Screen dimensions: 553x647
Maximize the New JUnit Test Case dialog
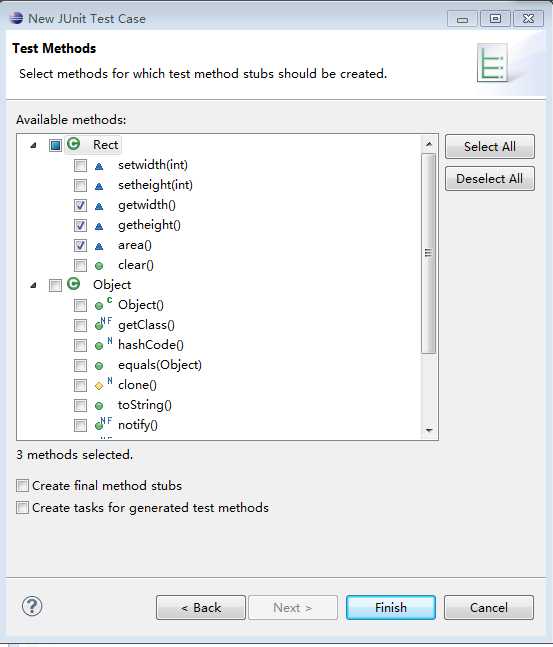[x=495, y=19]
